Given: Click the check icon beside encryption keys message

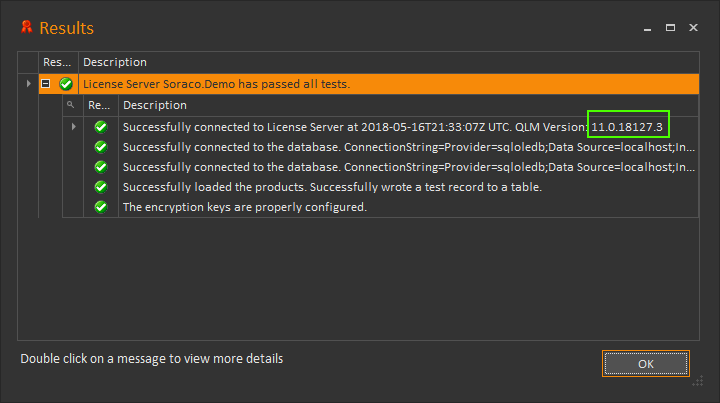Looking at the screenshot, I should [x=101, y=207].
